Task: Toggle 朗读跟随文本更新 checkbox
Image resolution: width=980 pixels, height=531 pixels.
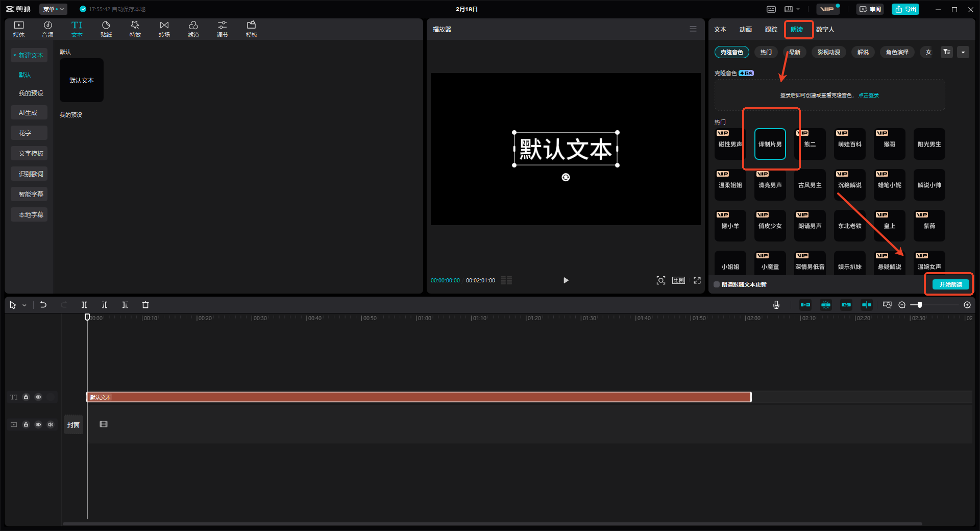Action: [717, 284]
